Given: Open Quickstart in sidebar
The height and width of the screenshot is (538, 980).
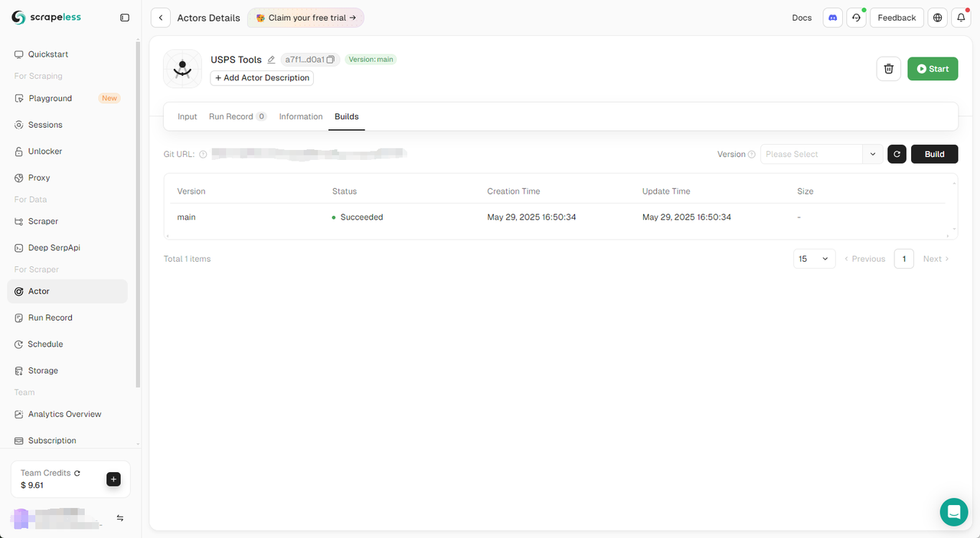Looking at the screenshot, I should pyautogui.click(x=67, y=54).
